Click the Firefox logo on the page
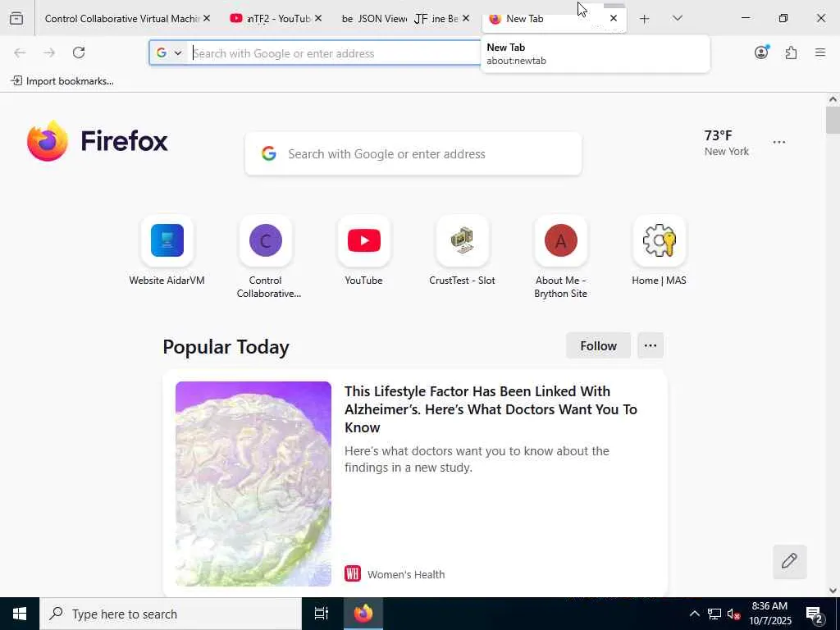840x630 pixels. (98, 141)
